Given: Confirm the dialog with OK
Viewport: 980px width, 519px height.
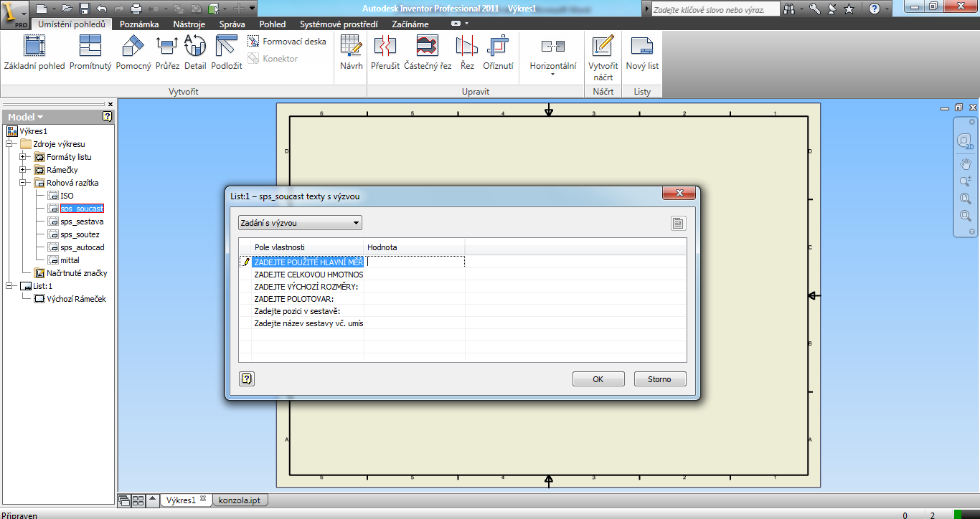Looking at the screenshot, I should coord(598,379).
